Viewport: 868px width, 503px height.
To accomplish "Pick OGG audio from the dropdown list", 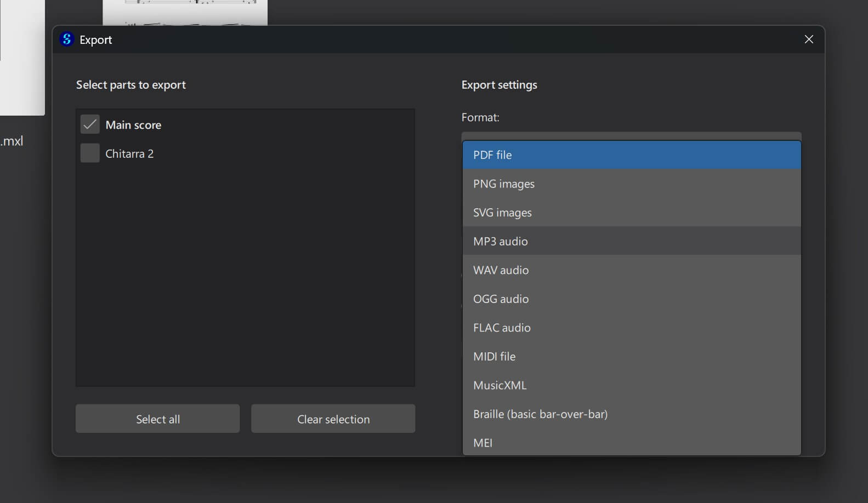I will coord(631,299).
